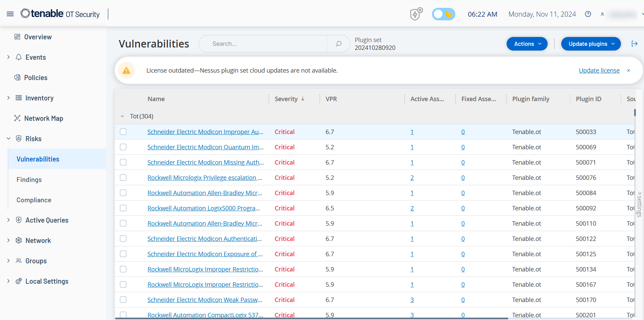The height and width of the screenshot is (320, 644).
Task: Click the hamburger menu icon
Action: (x=10, y=14)
